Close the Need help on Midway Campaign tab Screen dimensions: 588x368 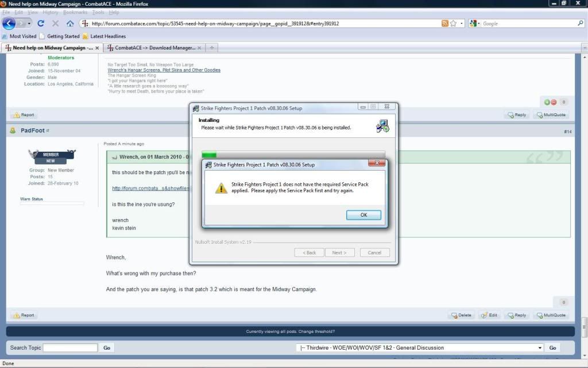tap(97, 48)
